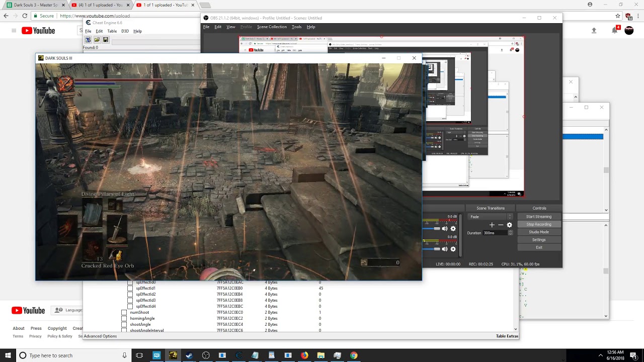
Task: Click Start Streaming button in OBS
Action: pos(539,217)
